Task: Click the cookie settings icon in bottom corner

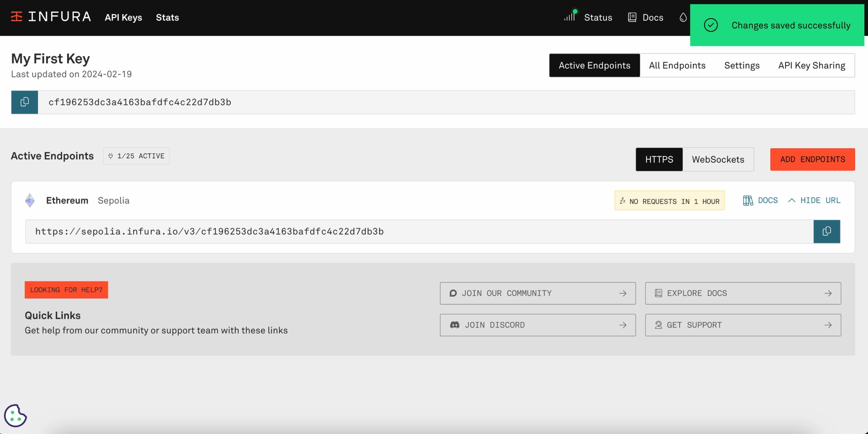Action: click(15, 416)
